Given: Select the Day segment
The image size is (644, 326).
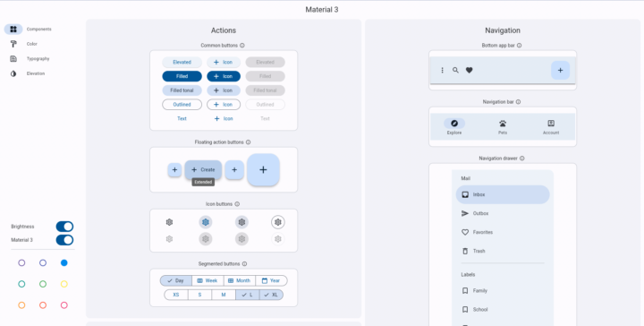Looking at the screenshot, I should click(176, 281).
